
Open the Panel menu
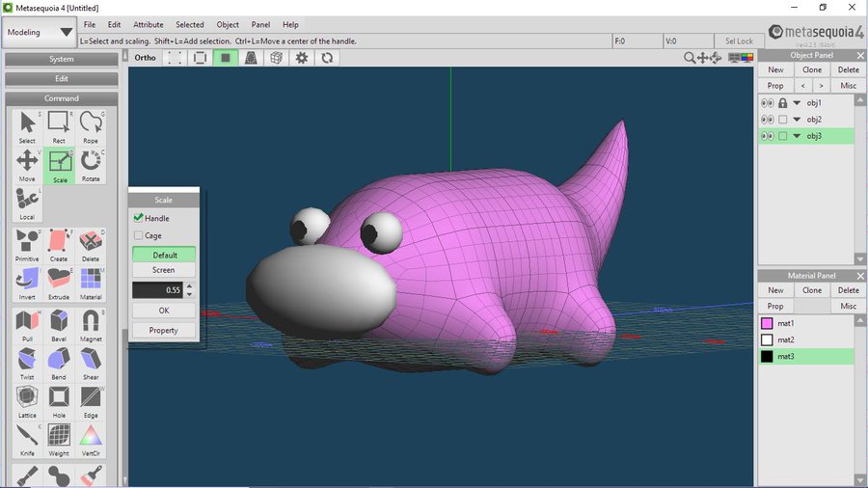pos(260,24)
